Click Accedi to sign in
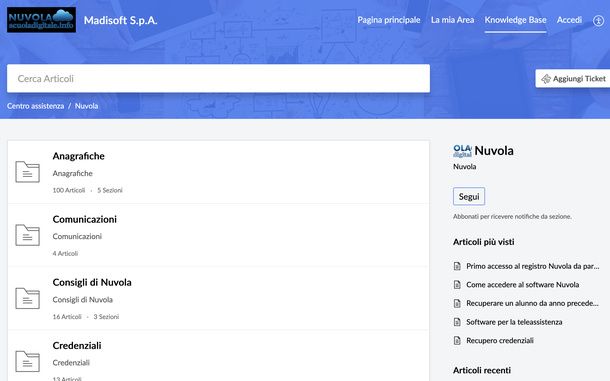Image resolution: width=610 pixels, height=381 pixels. click(569, 20)
